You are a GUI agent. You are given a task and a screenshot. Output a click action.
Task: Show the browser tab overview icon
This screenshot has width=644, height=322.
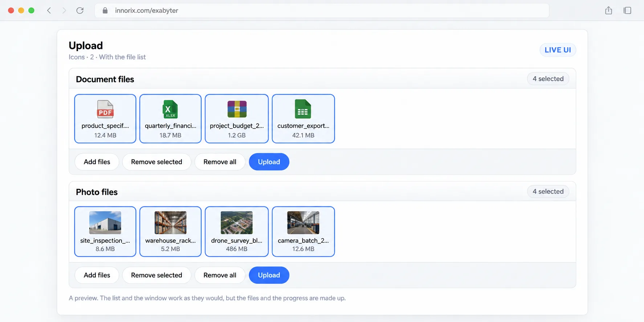627,11
